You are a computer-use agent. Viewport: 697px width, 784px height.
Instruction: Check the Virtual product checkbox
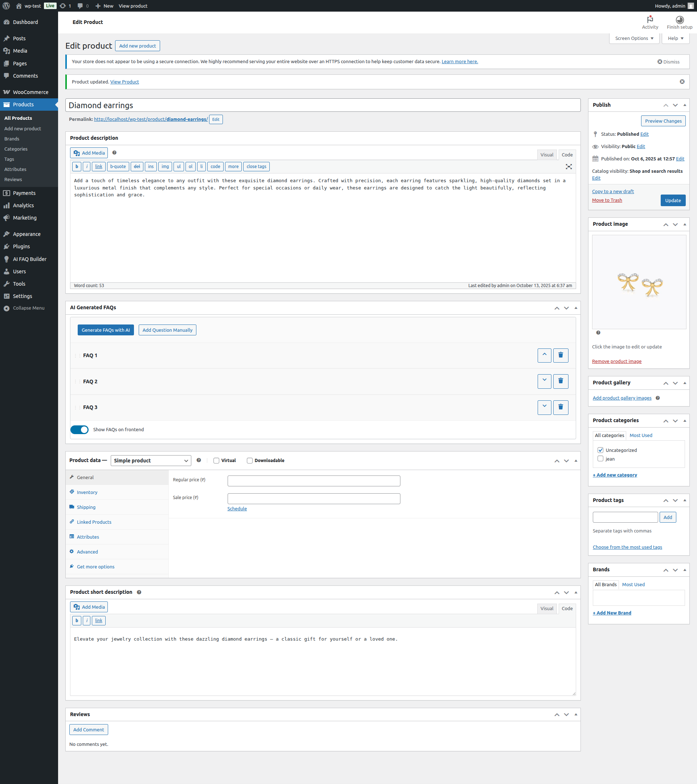(x=216, y=460)
